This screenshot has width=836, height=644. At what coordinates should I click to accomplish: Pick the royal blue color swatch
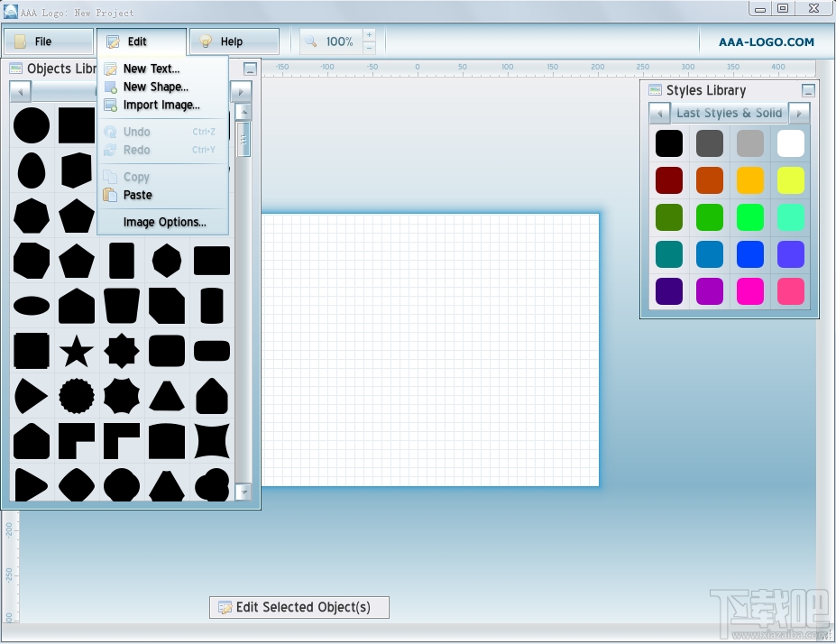coord(750,254)
